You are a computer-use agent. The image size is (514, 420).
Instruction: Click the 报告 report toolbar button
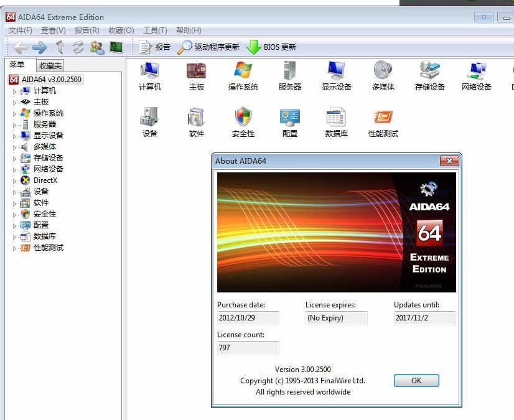click(x=155, y=47)
